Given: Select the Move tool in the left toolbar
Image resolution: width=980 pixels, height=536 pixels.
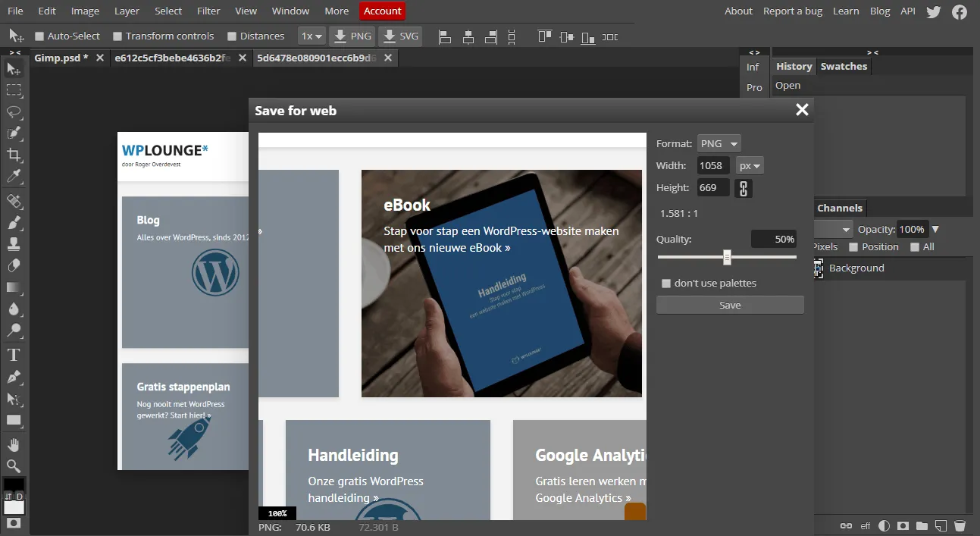Looking at the screenshot, I should [14, 69].
